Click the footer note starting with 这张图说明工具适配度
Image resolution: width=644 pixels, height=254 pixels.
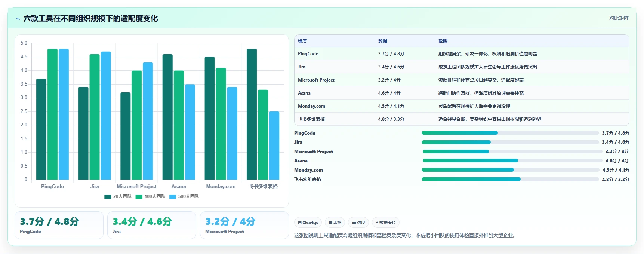405,235
